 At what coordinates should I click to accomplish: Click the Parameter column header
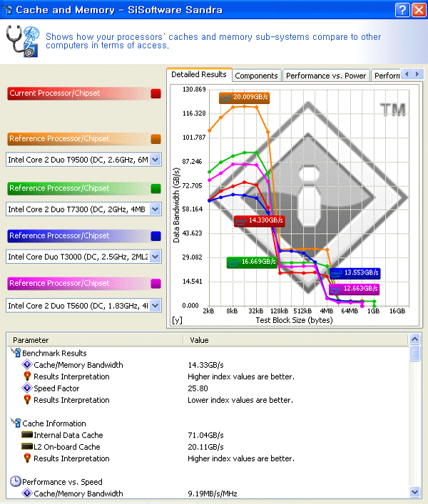(95, 340)
